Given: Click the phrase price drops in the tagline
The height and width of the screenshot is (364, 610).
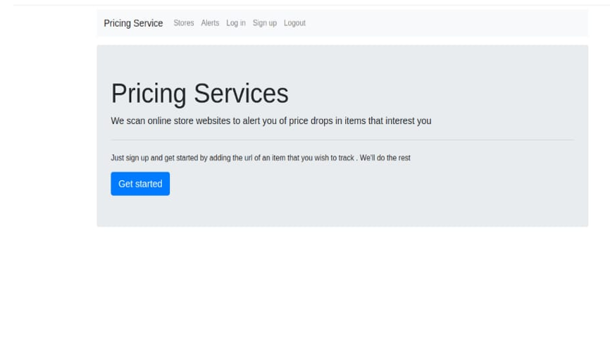Looking at the screenshot, I should tap(311, 121).
